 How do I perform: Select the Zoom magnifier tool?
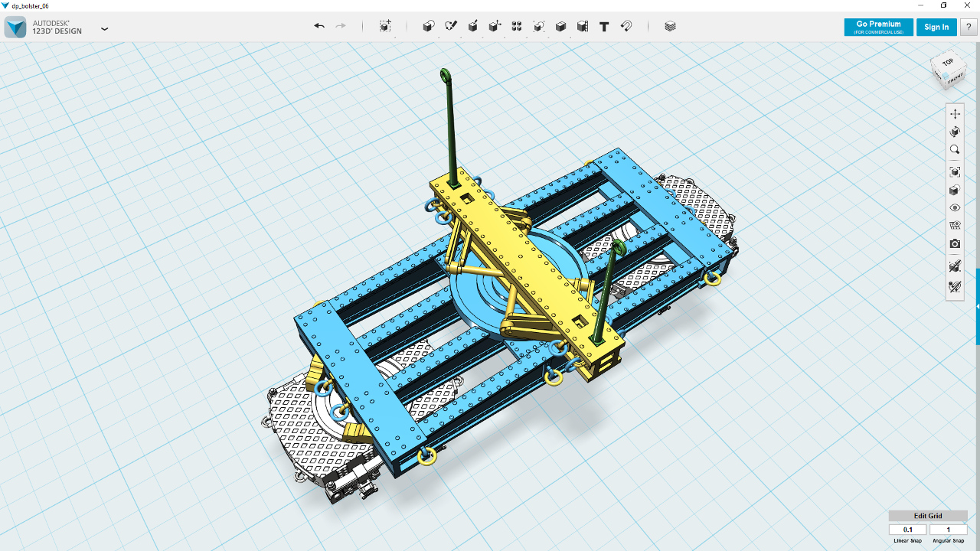point(955,150)
